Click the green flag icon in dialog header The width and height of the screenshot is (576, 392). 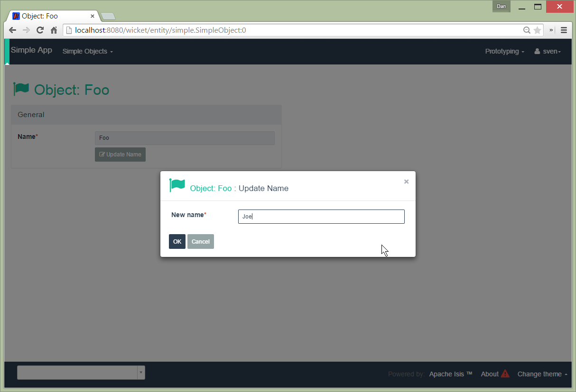177,185
